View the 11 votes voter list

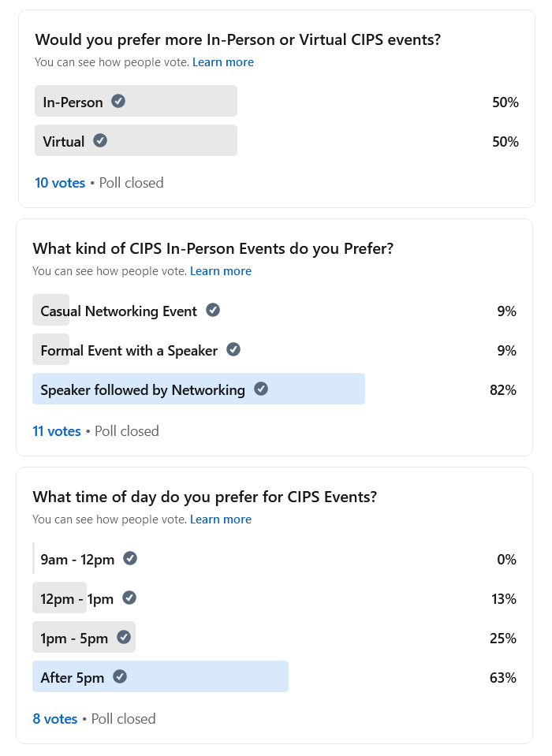(57, 431)
